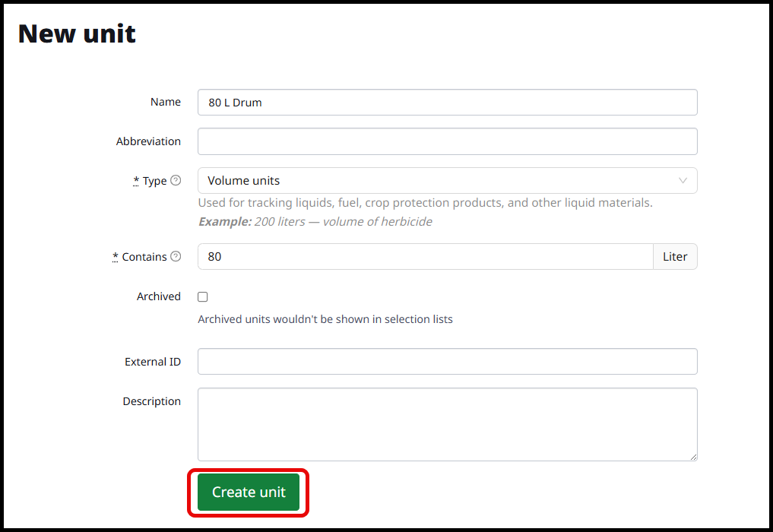Image resolution: width=773 pixels, height=532 pixels.
Task: Click the help icon beside Type
Action: coord(176,181)
